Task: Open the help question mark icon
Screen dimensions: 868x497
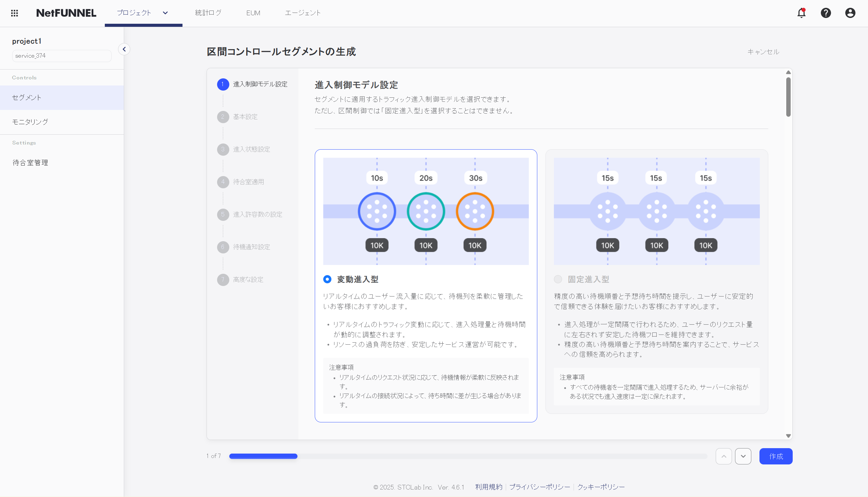Action: [x=826, y=13]
